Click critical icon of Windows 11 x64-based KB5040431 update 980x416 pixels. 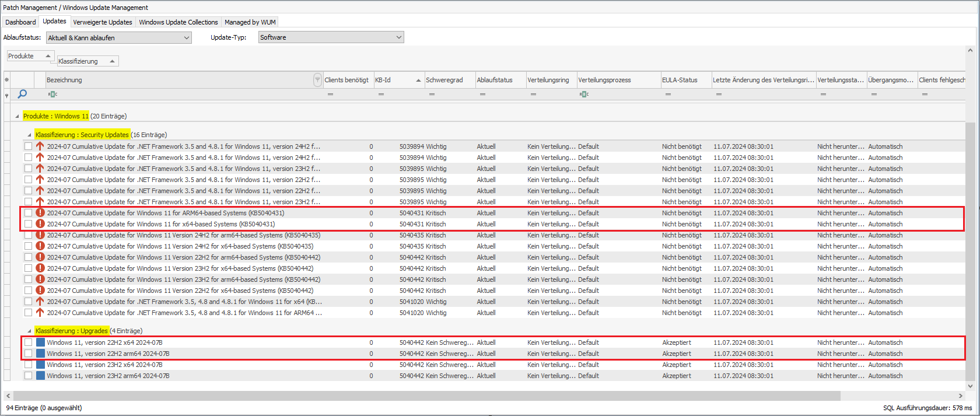[x=40, y=224]
